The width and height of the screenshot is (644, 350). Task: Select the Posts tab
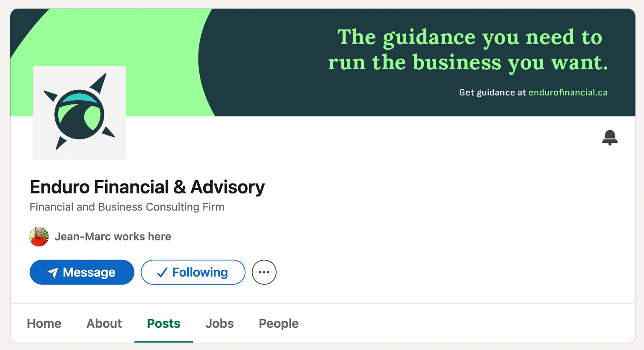coord(163,323)
